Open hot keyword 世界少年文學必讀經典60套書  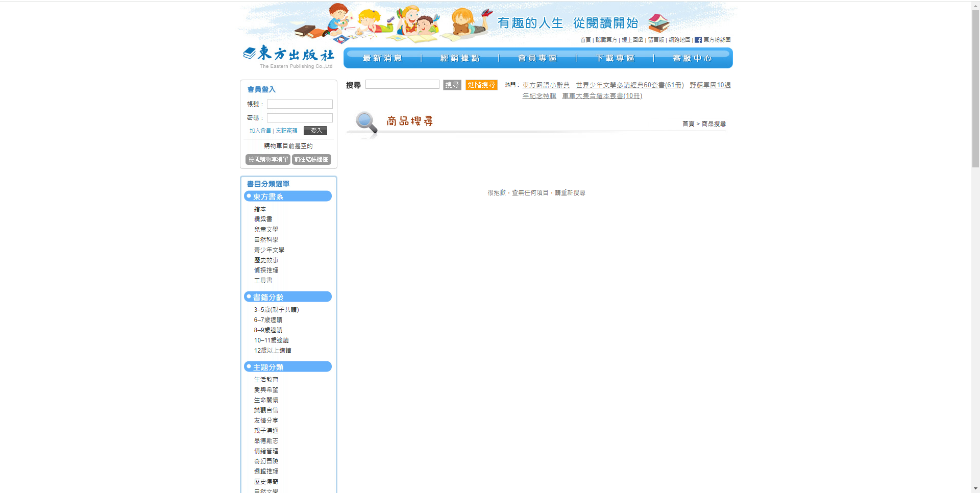[x=630, y=85]
